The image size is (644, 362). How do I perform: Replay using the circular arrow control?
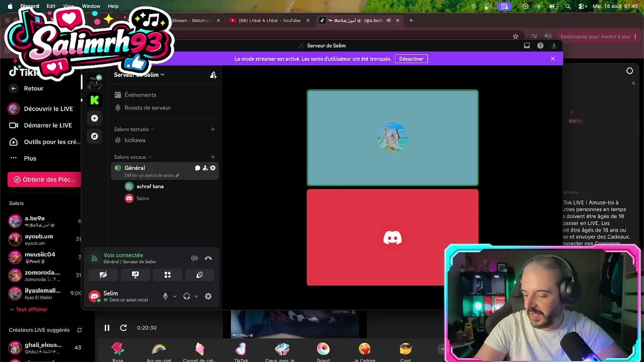point(123,328)
